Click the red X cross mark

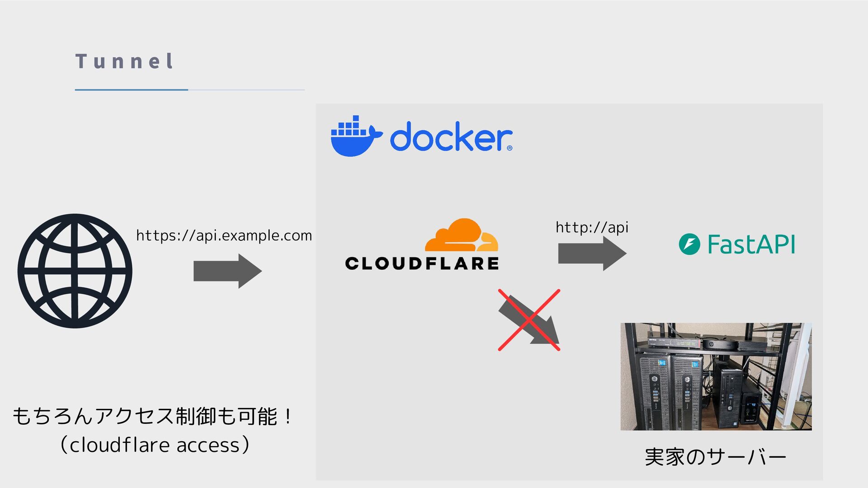[x=529, y=320]
